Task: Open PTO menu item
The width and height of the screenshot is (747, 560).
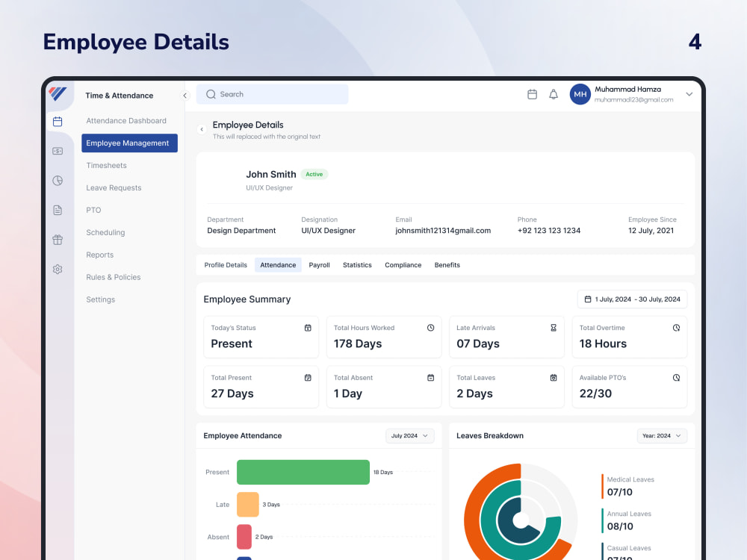Action: tap(93, 210)
